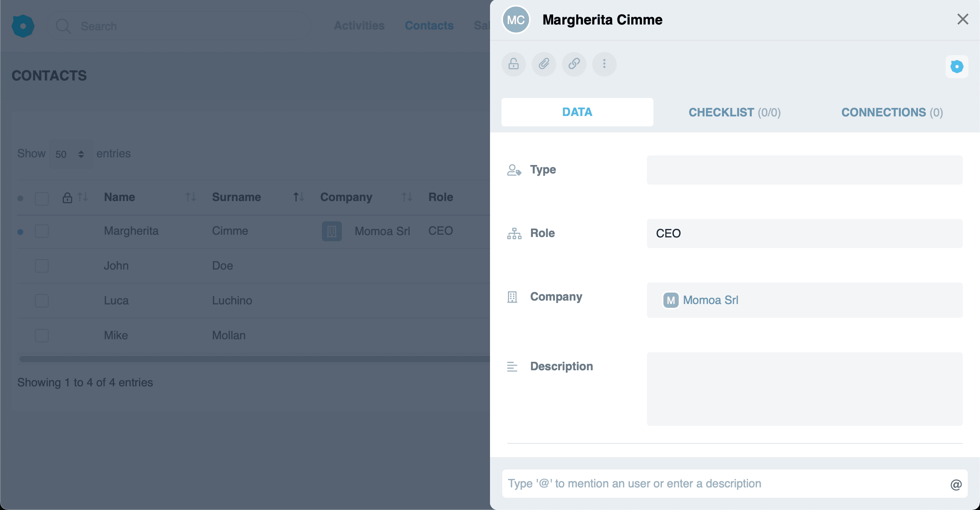Viewport: 980px width, 510px height.
Task: Click the description list icon
Action: [513, 366]
